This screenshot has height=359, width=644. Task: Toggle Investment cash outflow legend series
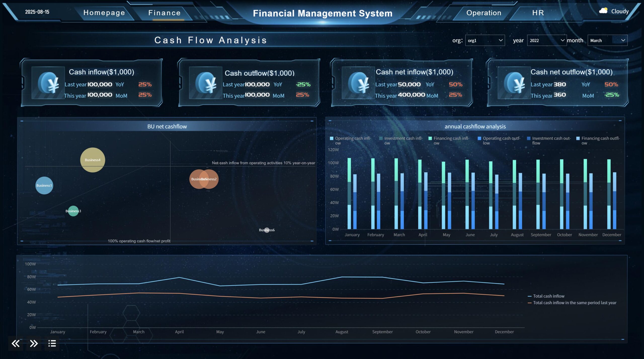pos(549,140)
